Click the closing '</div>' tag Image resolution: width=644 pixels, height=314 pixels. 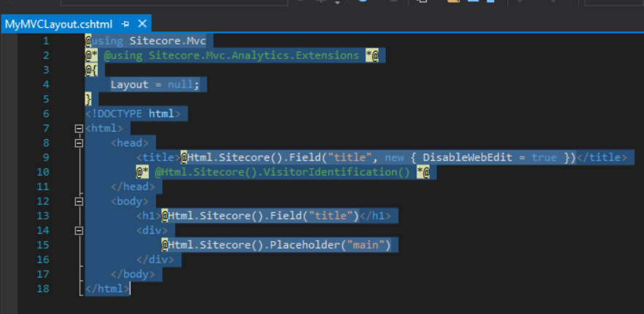point(155,259)
